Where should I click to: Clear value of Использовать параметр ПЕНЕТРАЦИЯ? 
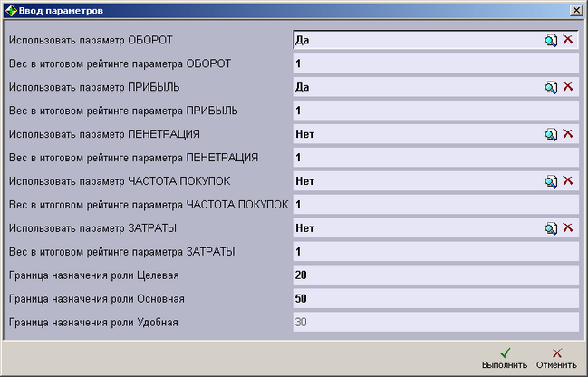pos(568,133)
